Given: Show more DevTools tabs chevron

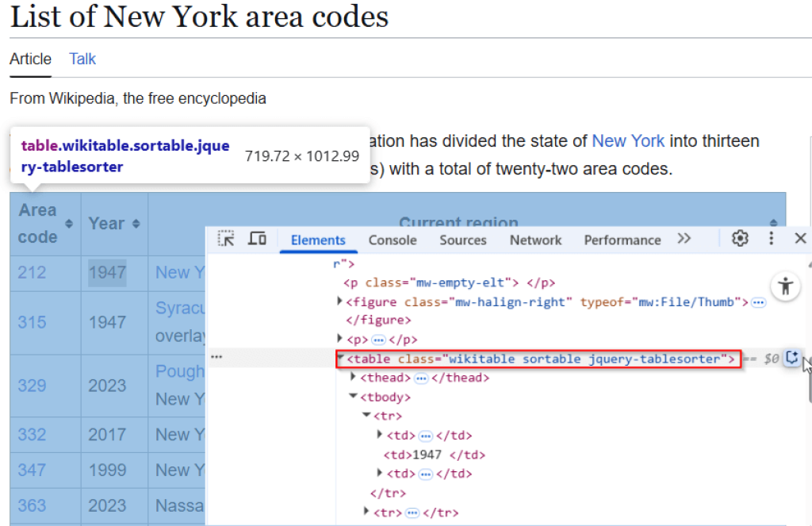Looking at the screenshot, I should (684, 239).
